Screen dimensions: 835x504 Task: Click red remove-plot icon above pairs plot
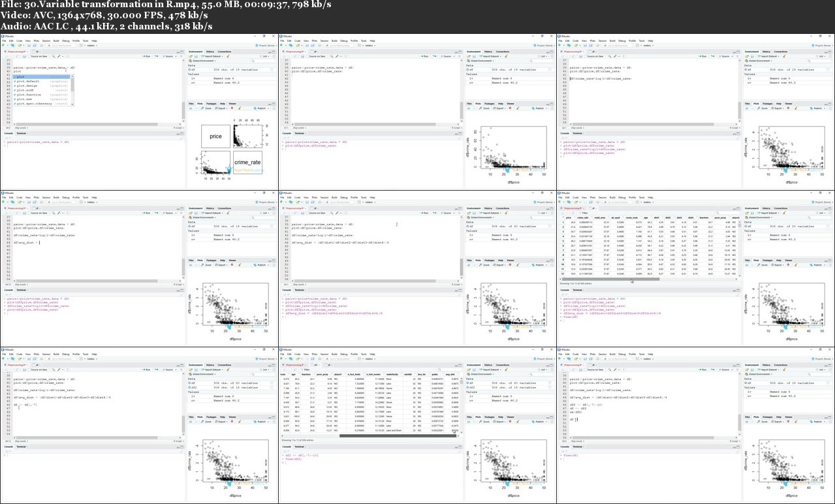coord(232,108)
